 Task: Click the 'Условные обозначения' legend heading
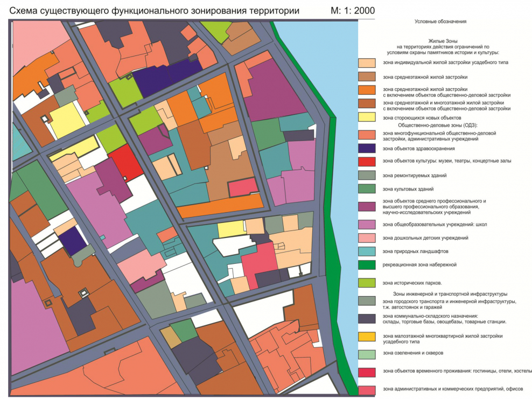pos(439,22)
